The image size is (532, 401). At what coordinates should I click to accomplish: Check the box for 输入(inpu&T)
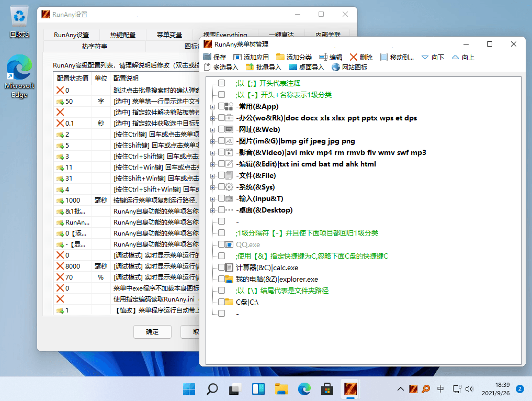pyautogui.click(x=222, y=198)
